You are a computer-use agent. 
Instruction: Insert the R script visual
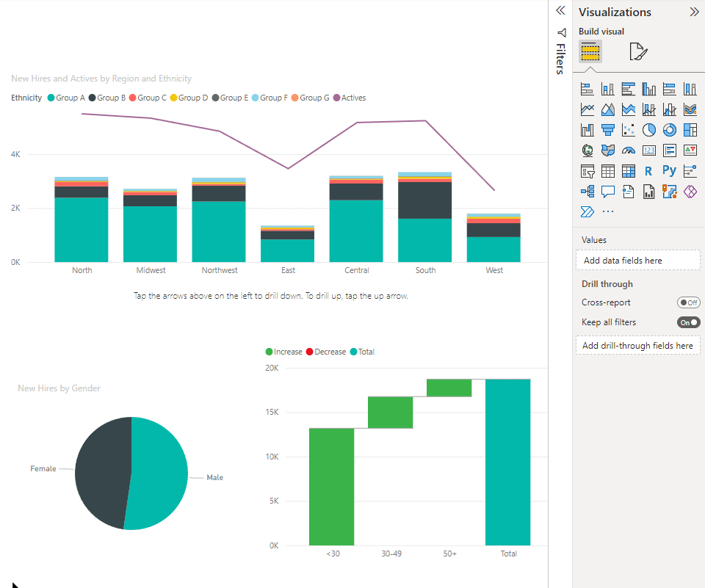point(648,171)
